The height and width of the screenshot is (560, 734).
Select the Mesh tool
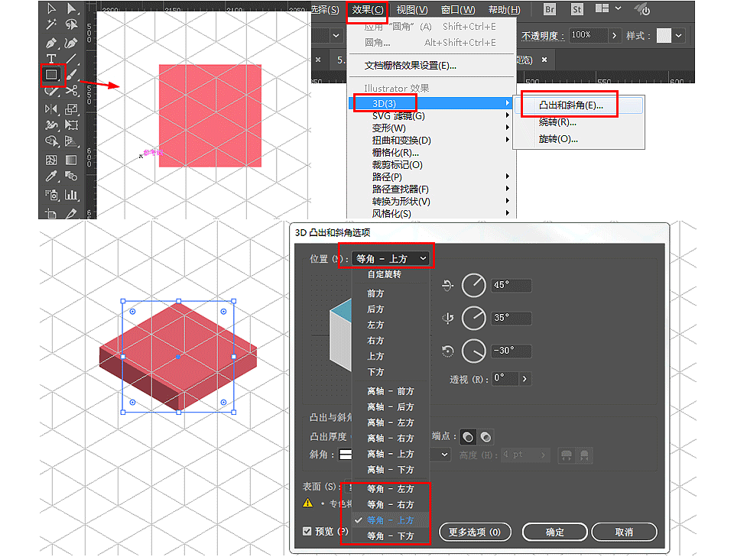coord(51,160)
